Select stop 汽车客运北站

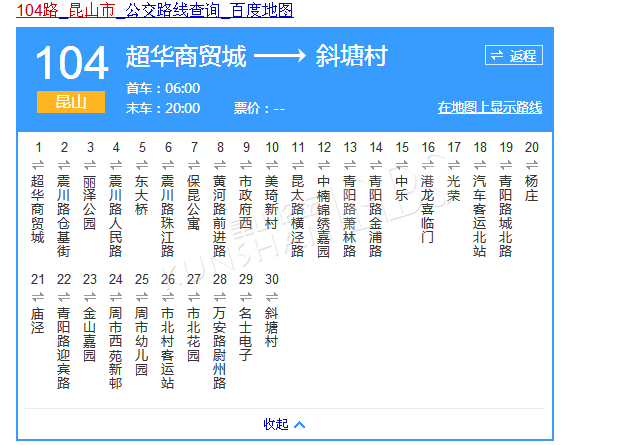(x=479, y=216)
